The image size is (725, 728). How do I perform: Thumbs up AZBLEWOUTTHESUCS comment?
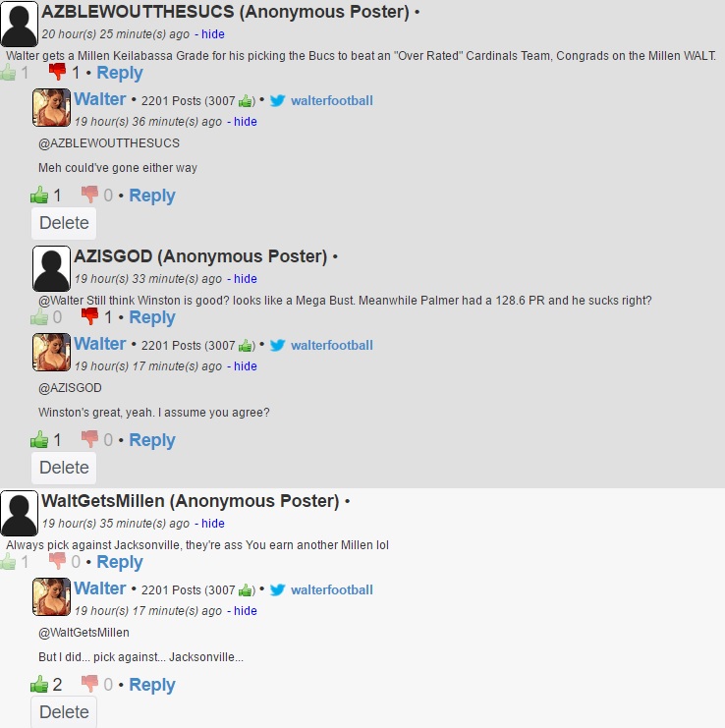coord(8,73)
